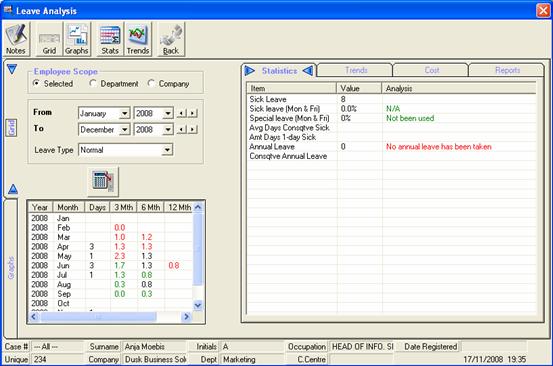
Task: Show the Stats toolbar icon
Action: [x=110, y=39]
